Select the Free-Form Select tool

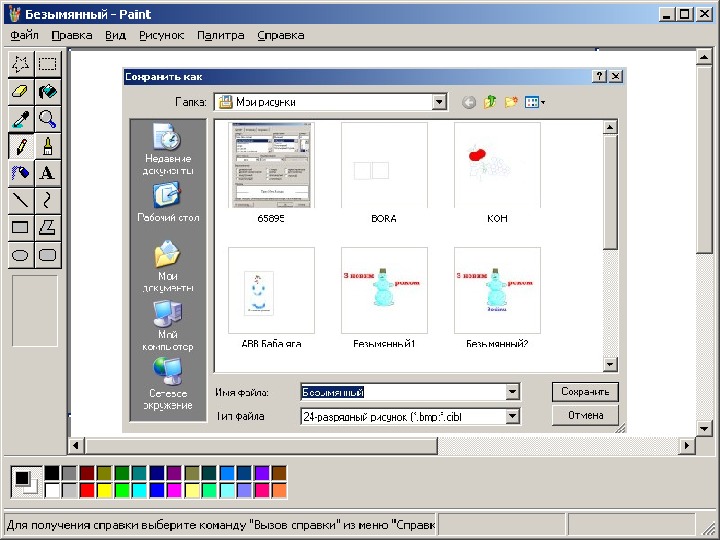point(21,63)
